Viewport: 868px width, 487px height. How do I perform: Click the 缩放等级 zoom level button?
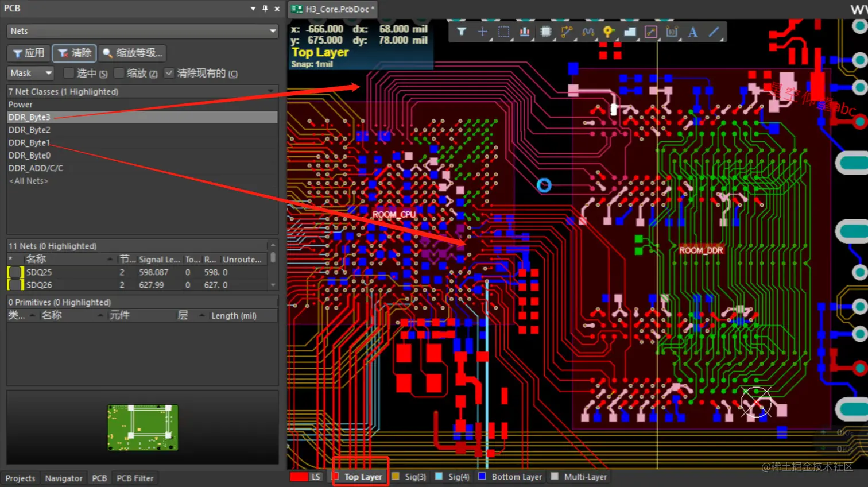[132, 53]
